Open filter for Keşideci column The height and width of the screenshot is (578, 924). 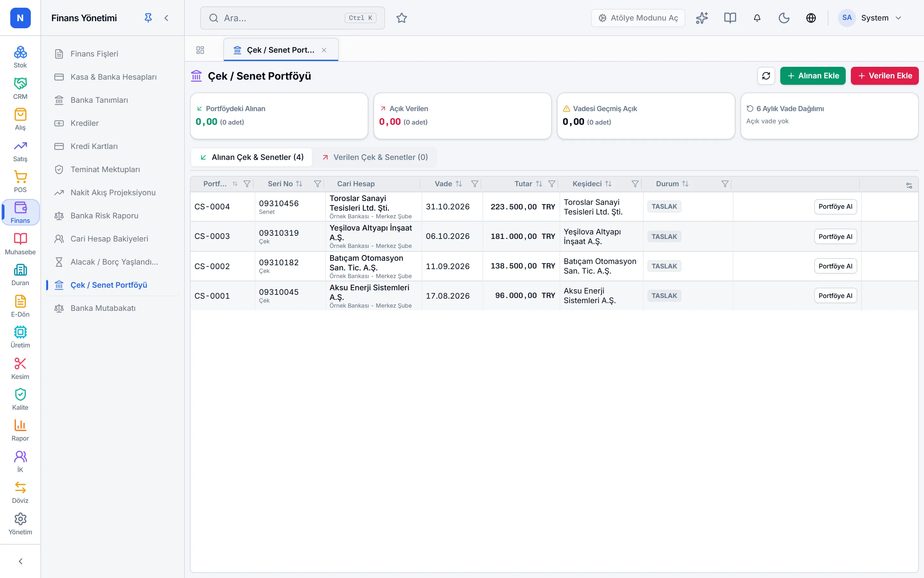click(635, 184)
